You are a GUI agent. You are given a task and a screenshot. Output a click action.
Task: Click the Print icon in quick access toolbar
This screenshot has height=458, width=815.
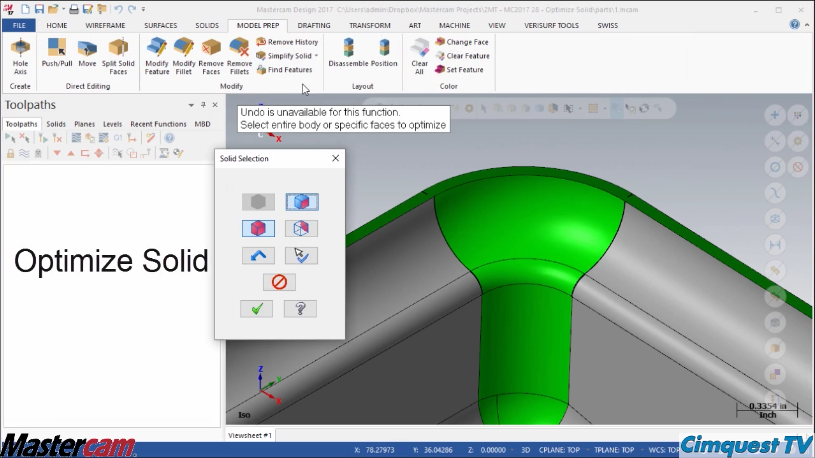coord(74,9)
